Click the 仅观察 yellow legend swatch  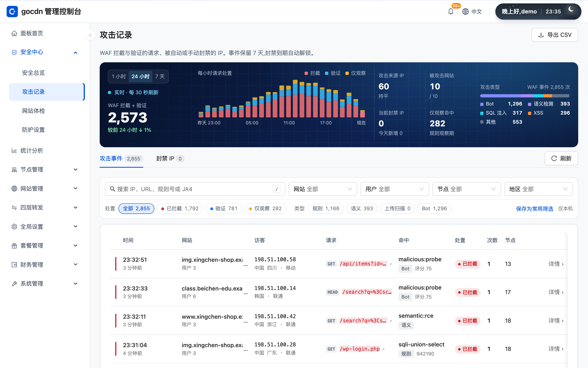pos(347,73)
